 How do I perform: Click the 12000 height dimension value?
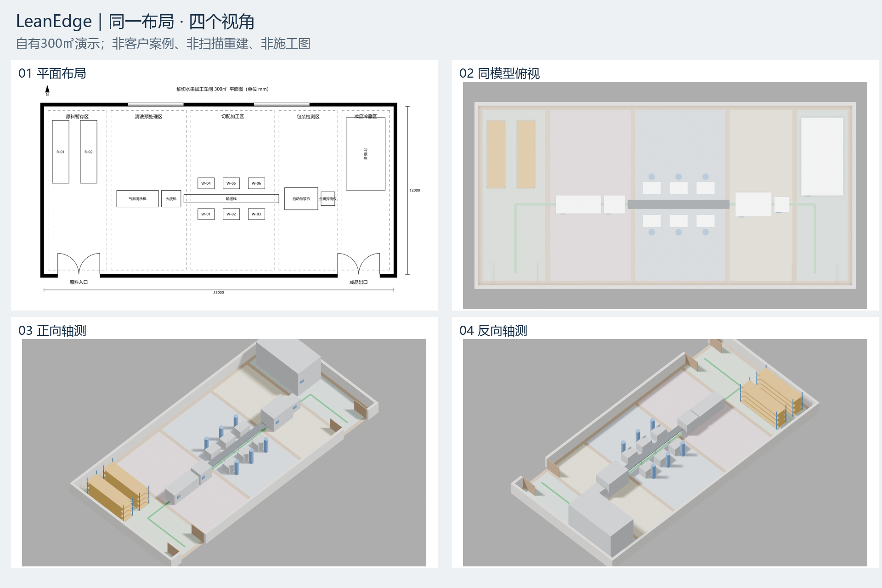[415, 190]
